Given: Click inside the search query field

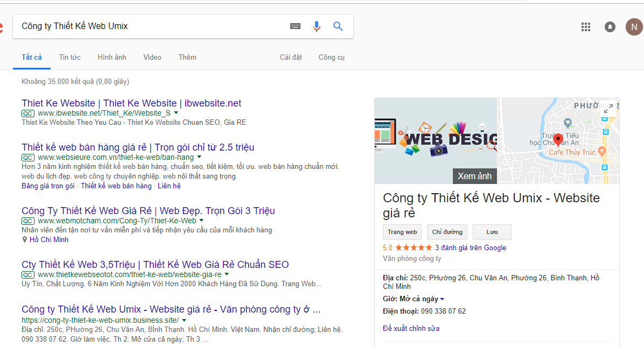Looking at the screenshot, I should [152, 26].
